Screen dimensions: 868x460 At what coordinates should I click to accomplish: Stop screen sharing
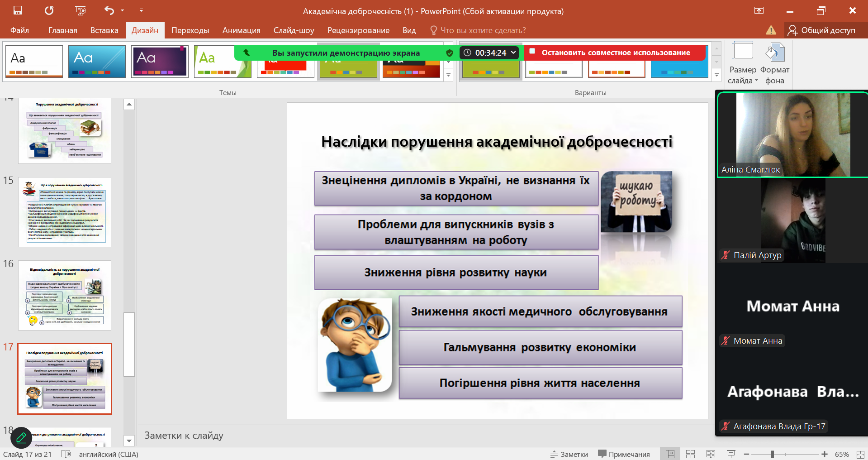pos(615,53)
